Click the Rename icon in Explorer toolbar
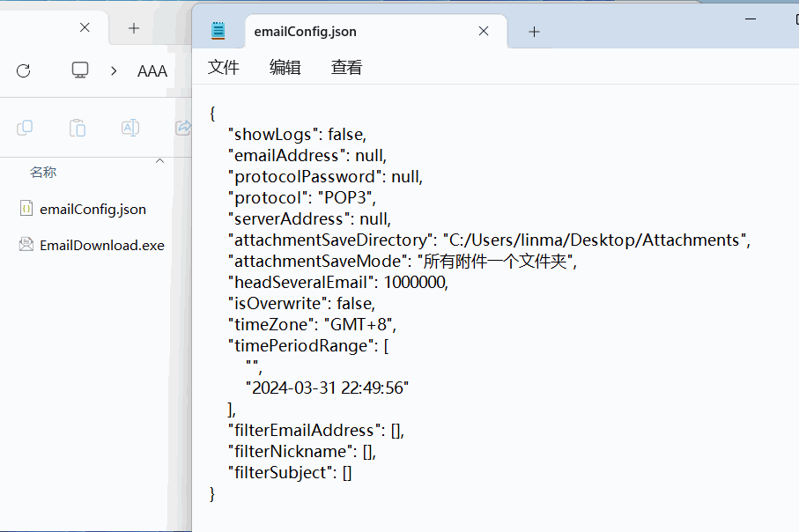This screenshot has width=799, height=532. point(129,128)
